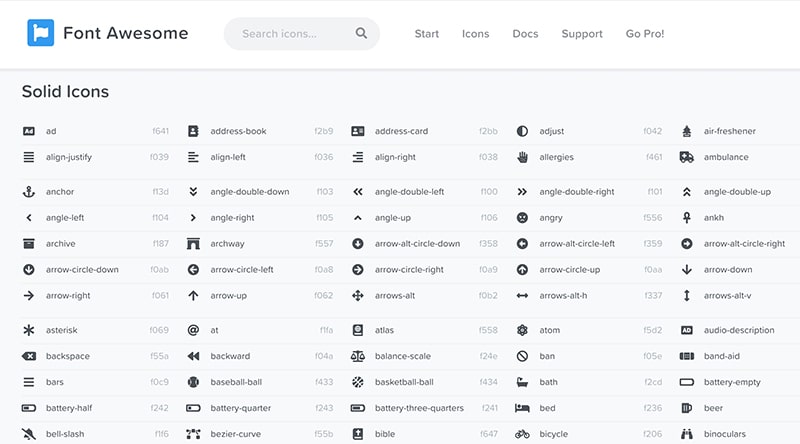Select the bicycle icon glyph

(522, 434)
